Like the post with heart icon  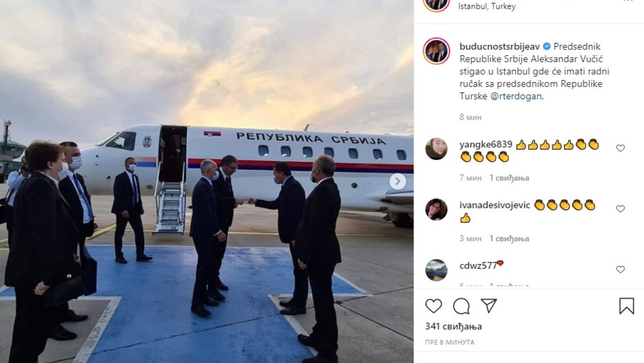[433, 306]
